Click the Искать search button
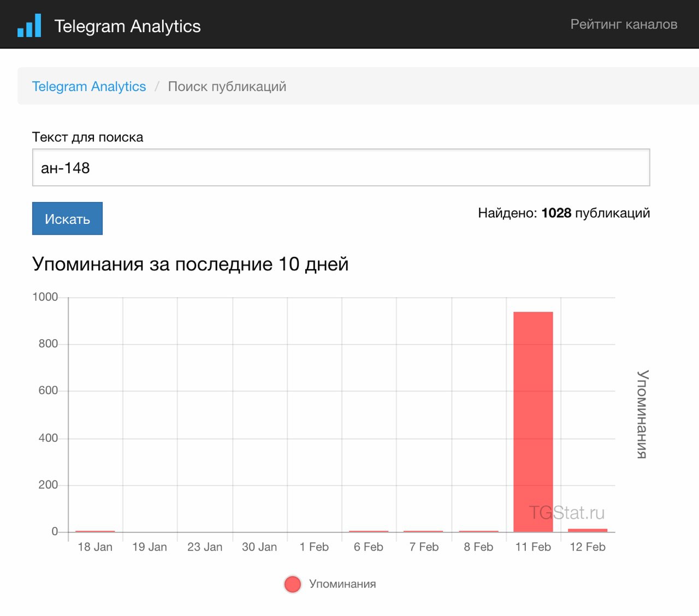 pos(67,218)
